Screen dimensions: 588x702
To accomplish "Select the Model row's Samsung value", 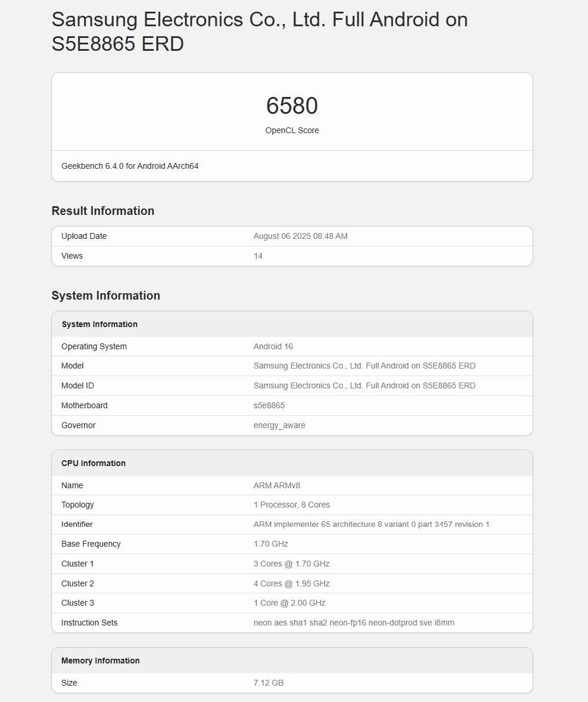I will tap(364, 366).
